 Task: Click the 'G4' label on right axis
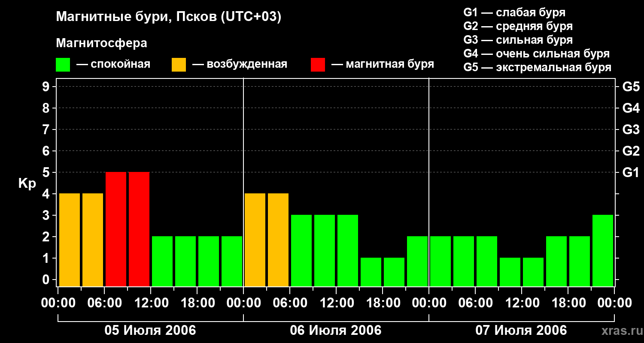coord(631,108)
